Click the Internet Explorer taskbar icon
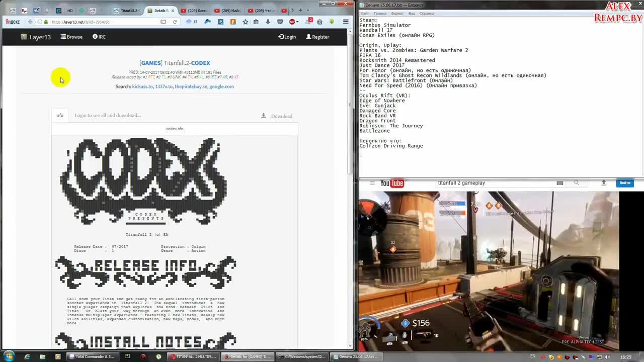The height and width of the screenshot is (362, 644). point(27,356)
